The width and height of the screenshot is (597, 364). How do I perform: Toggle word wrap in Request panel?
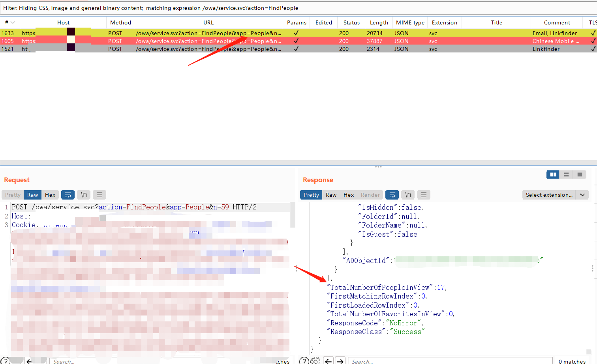click(x=68, y=195)
